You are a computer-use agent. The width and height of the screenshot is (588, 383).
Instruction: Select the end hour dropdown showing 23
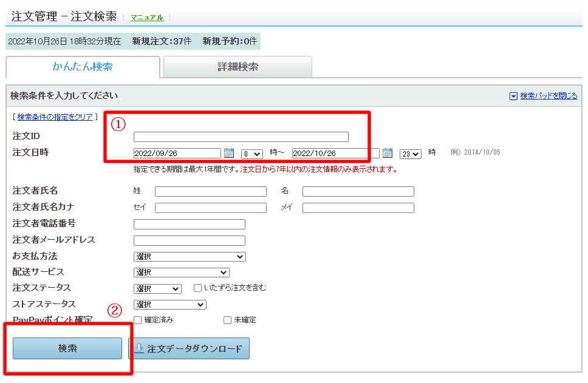410,154
